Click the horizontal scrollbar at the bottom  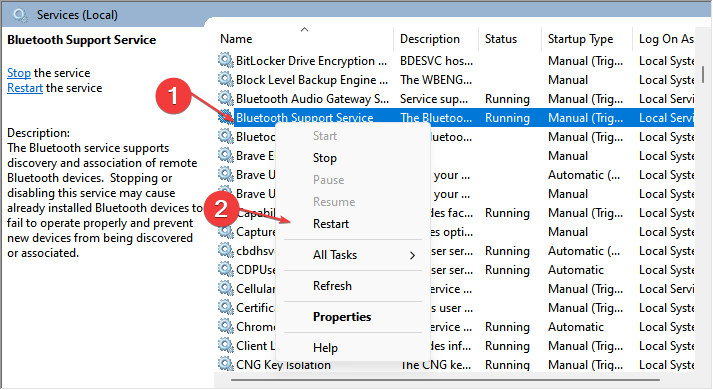coord(445,380)
